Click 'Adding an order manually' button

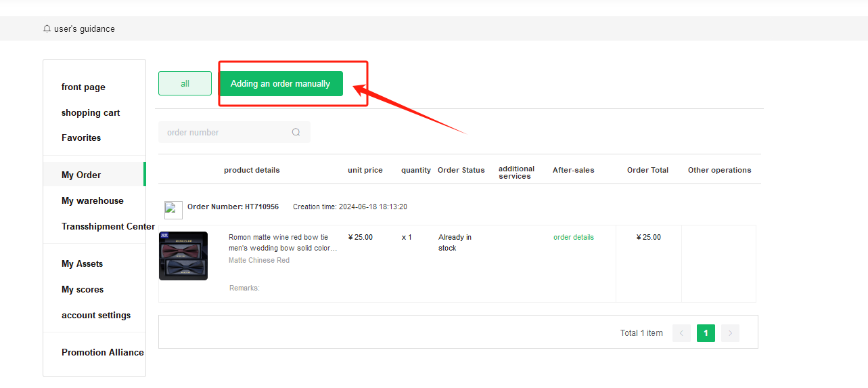(x=280, y=83)
